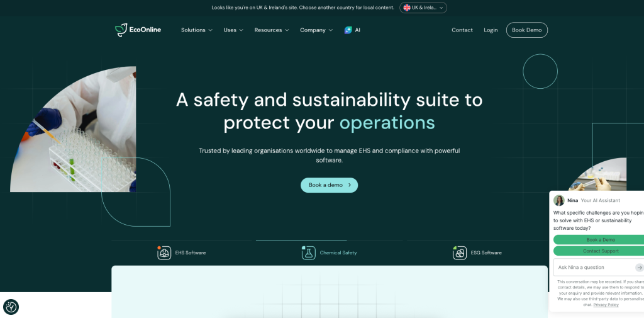Viewport: 644px width, 318px height.
Task: Switch to the ESG Software tab
Action: pyautogui.click(x=477, y=253)
